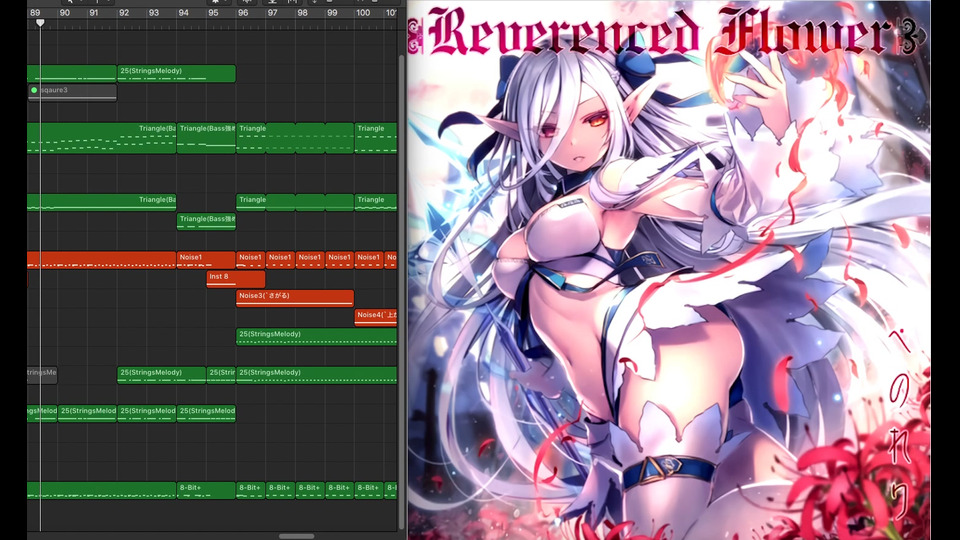This screenshot has height=540, width=960.
Task: Select the Noise4 red region
Action: coord(376,317)
